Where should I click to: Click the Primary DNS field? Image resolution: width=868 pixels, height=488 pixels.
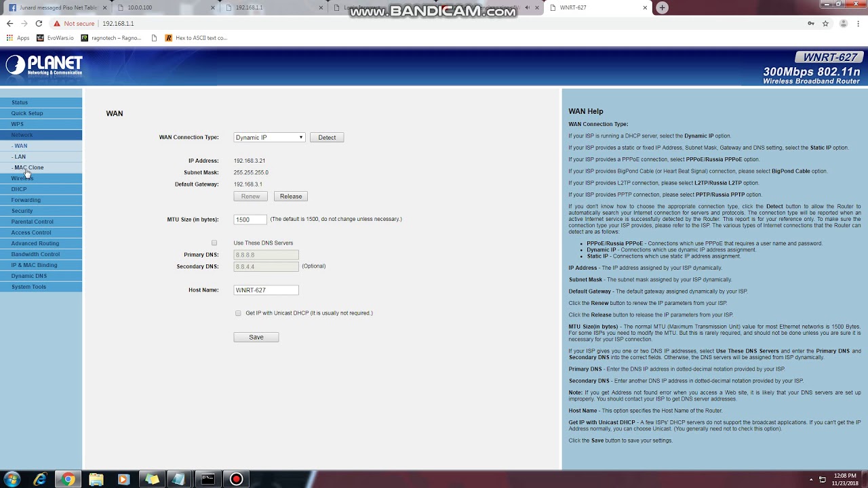266,255
